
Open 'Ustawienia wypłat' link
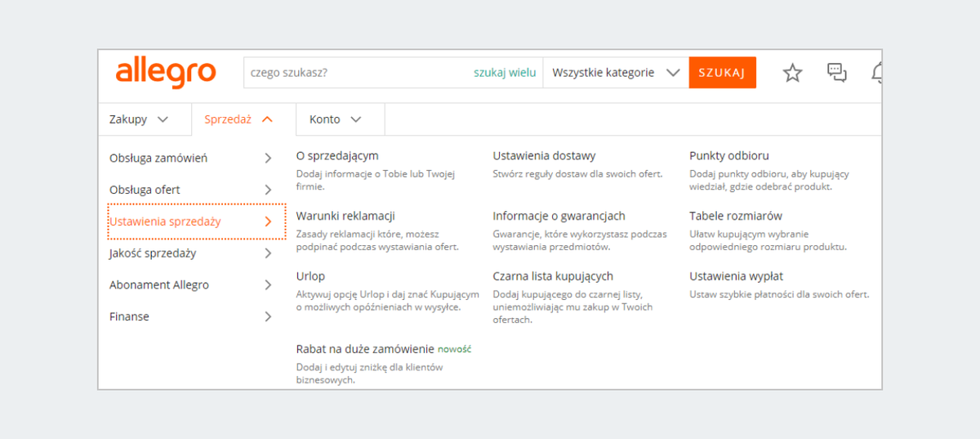736,276
